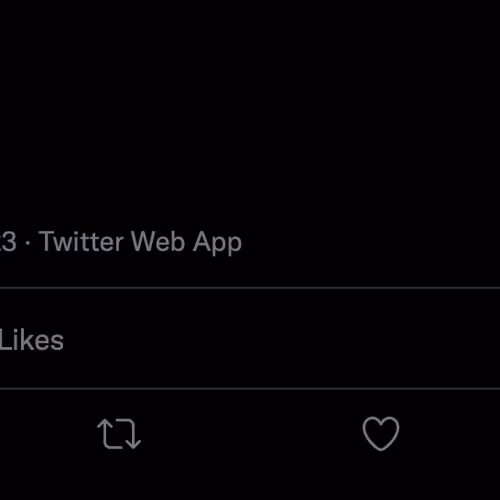Share the tweet via the retweet arrows
The image size is (500, 500).
[119, 434]
